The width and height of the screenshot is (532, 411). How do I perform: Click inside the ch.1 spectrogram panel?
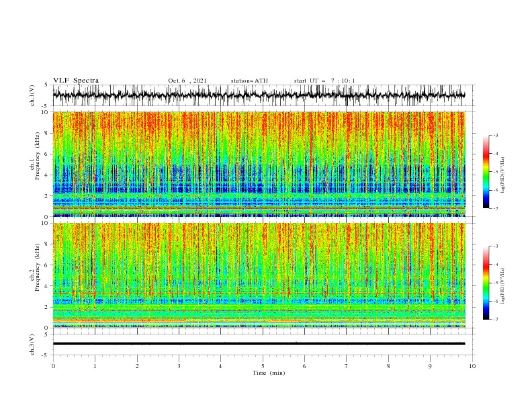[259, 164]
